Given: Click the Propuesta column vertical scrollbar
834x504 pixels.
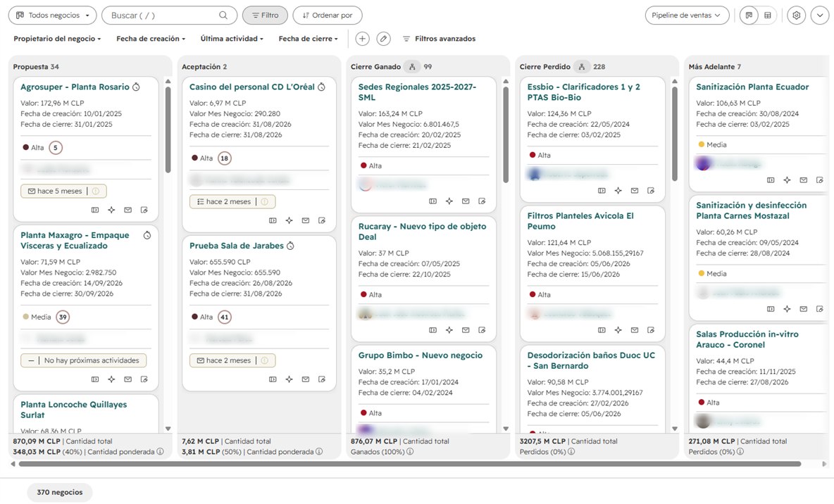Looking at the screenshot, I should [168, 130].
